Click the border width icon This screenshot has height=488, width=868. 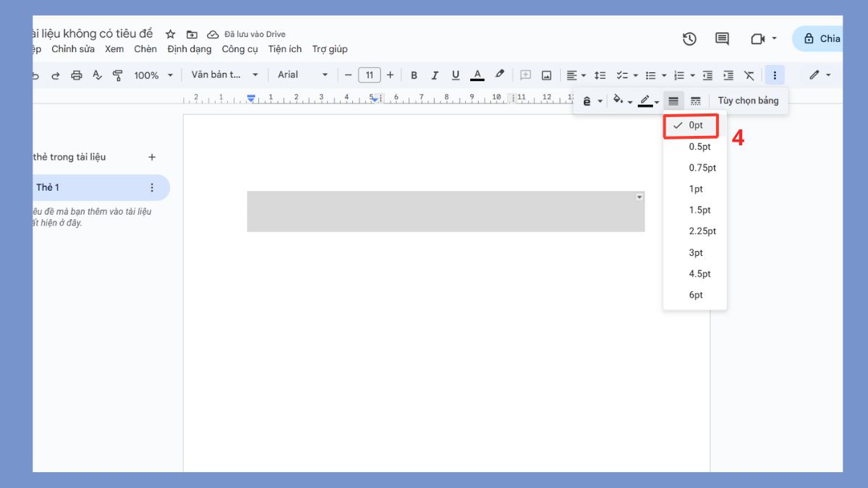(673, 101)
